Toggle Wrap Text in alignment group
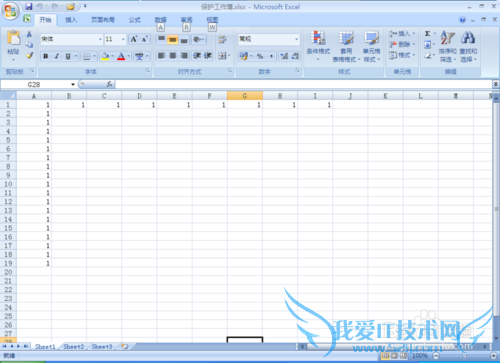The image size is (500, 363). point(222,40)
